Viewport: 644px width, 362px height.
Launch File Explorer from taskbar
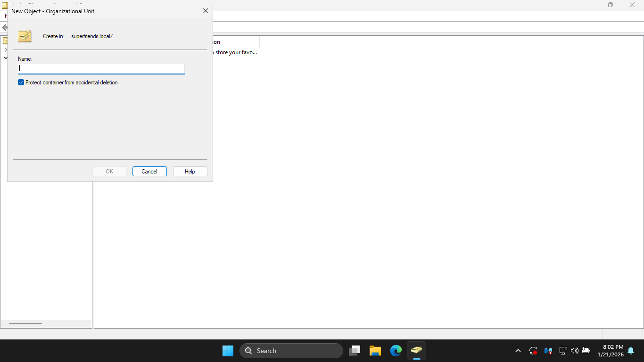pos(375,351)
